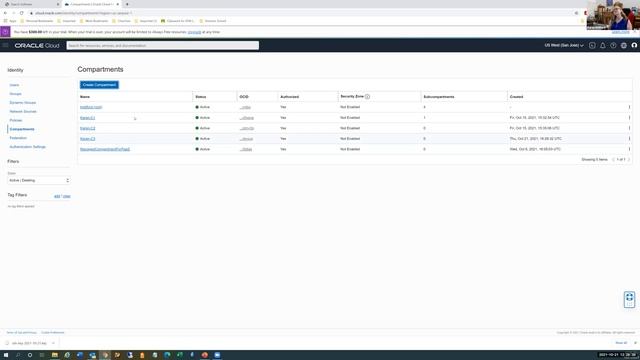Click Show all in the downloads bar
640x360 pixels.
tap(621, 343)
